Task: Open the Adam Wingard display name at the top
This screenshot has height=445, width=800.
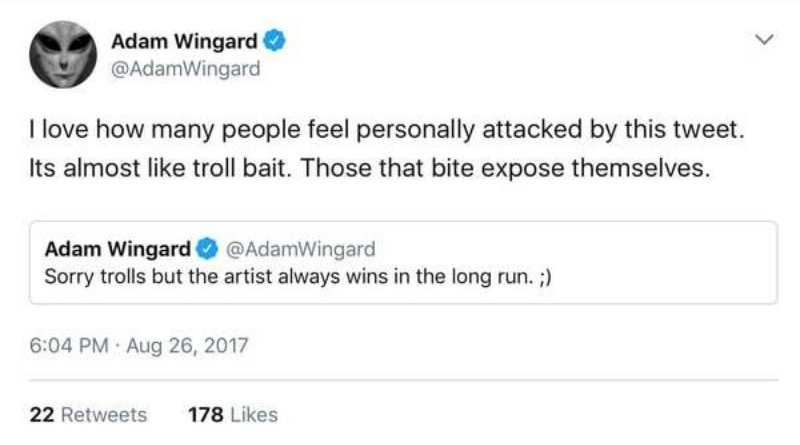Action: click(x=184, y=41)
